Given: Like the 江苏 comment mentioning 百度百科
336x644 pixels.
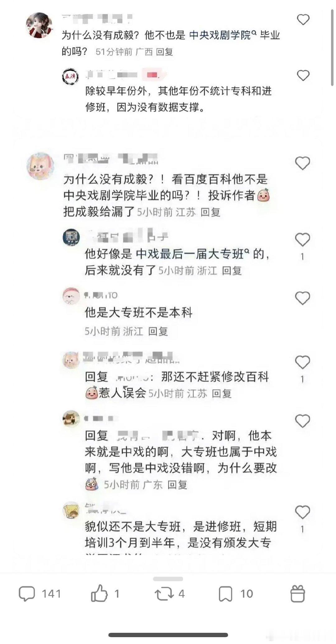Looking at the screenshot, I should point(303,163).
